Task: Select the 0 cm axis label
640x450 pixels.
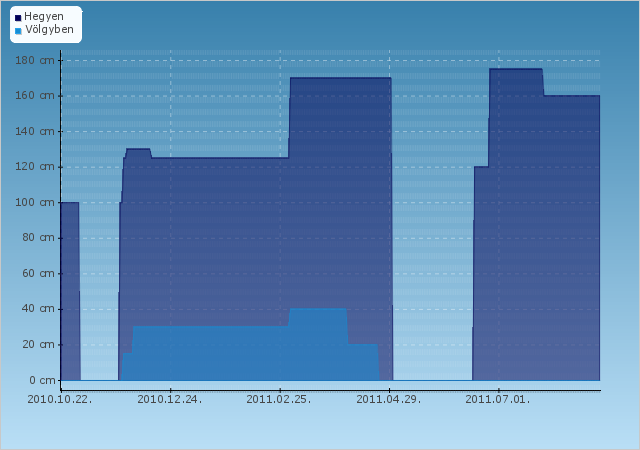Action: (x=42, y=380)
